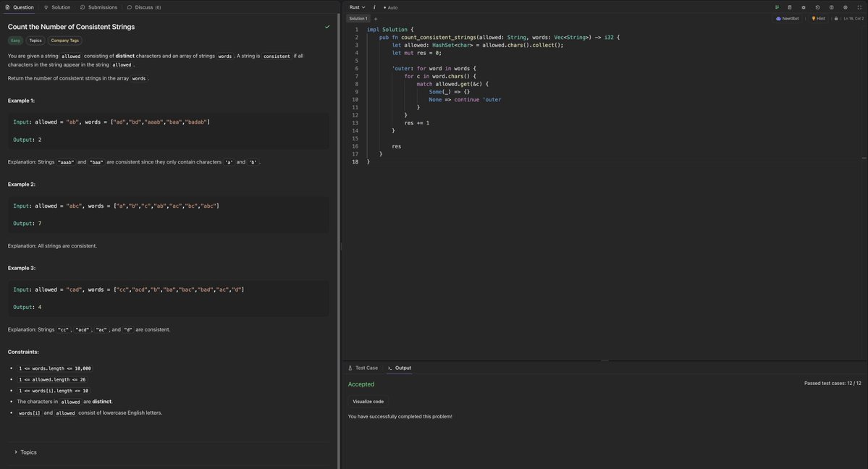Toggle fullscreen editor icon
The width and height of the screenshot is (868, 469).
(859, 7)
